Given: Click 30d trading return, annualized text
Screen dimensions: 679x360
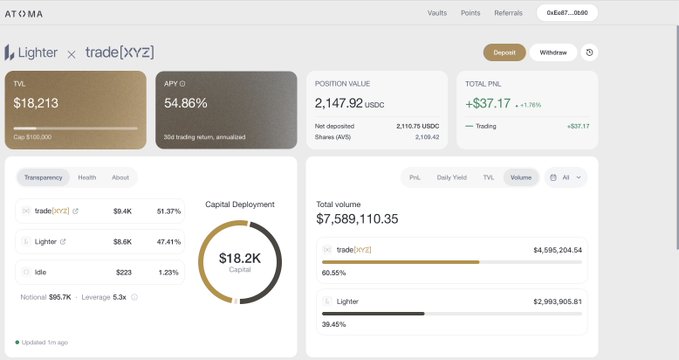Looking at the screenshot, I should 204,137.
